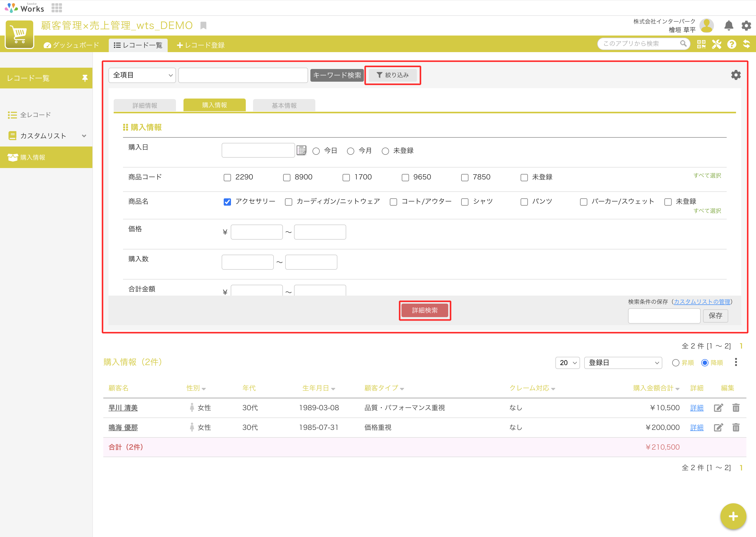756x537 pixels.
Task: Switch to the 詳細情報 tab
Action: click(x=145, y=105)
